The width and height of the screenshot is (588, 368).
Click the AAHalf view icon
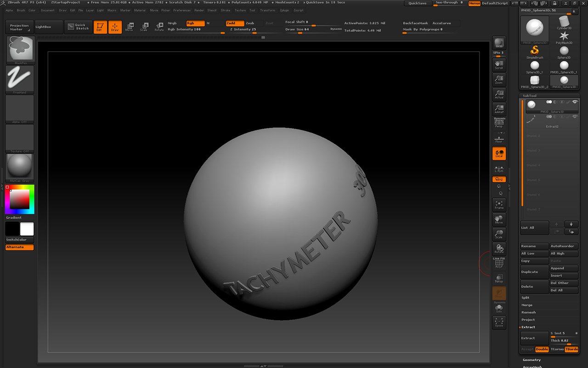tap(499, 109)
